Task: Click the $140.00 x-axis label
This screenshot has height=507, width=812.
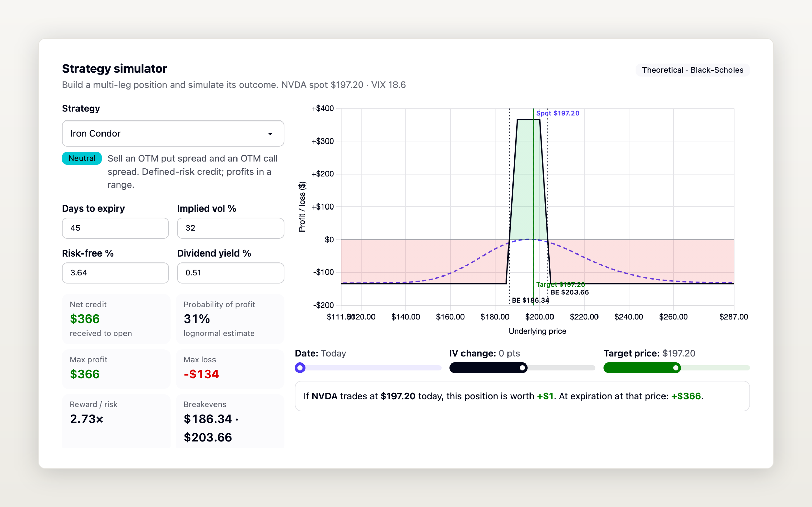Action: tap(405, 317)
